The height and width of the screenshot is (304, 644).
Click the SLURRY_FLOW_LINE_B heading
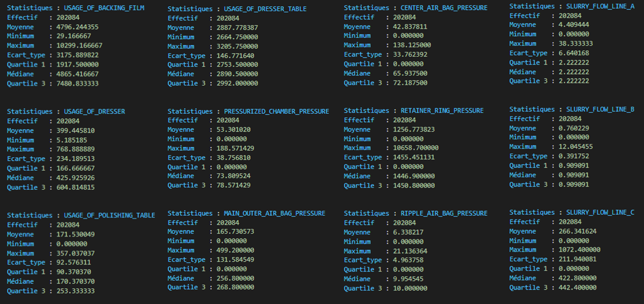(x=600, y=110)
